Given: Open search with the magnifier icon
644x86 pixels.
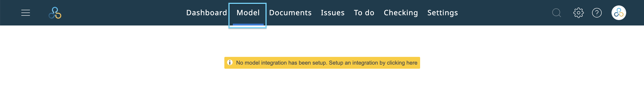Looking at the screenshot, I should click(x=556, y=13).
